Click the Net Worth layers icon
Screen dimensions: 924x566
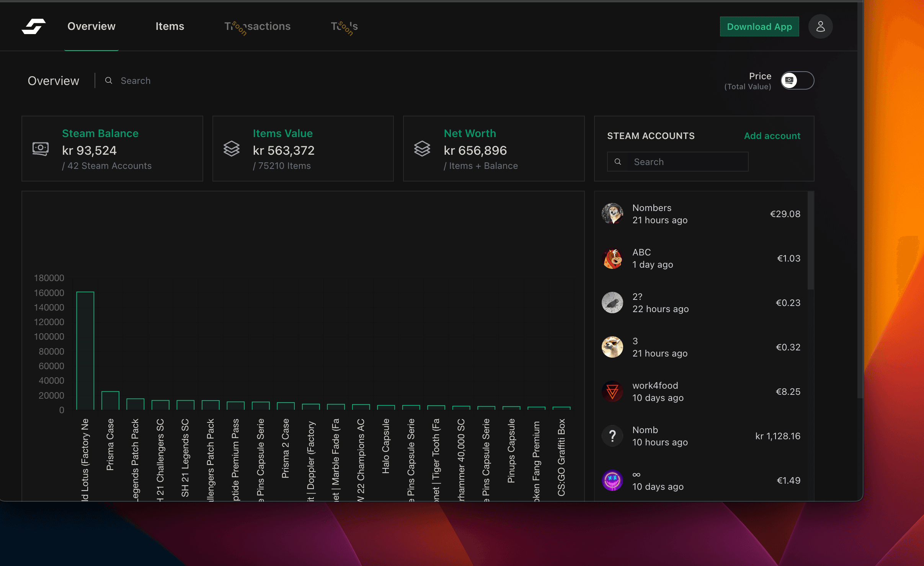[422, 149]
